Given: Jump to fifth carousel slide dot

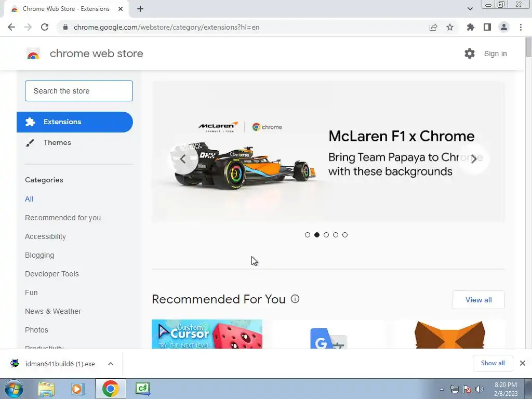Looking at the screenshot, I should (x=345, y=235).
